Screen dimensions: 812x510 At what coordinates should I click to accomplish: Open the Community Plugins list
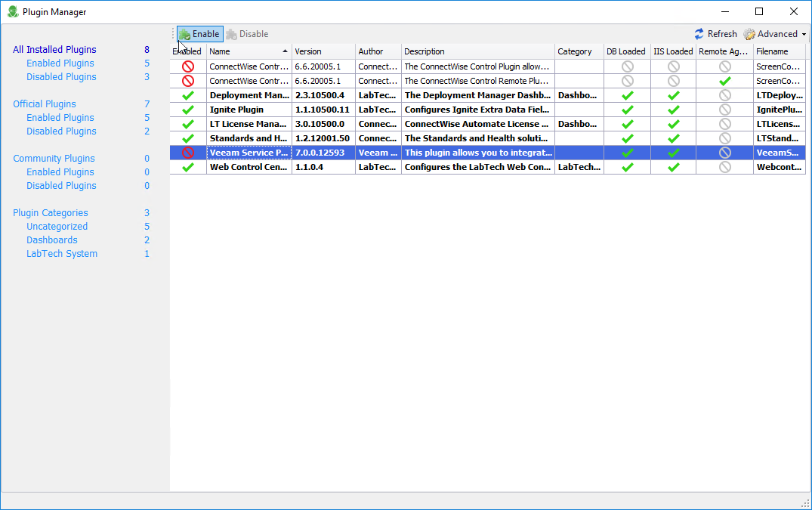pos(54,158)
